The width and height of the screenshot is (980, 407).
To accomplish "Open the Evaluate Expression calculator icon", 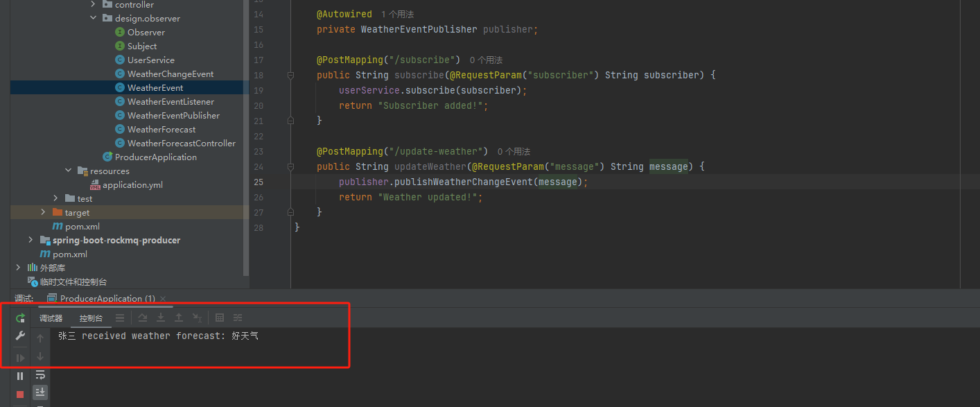I will point(220,318).
